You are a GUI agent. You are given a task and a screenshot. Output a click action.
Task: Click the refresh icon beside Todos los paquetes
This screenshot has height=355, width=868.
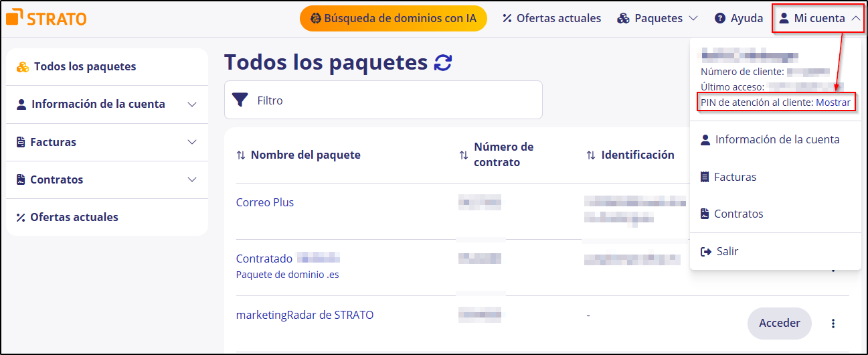tap(443, 62)
